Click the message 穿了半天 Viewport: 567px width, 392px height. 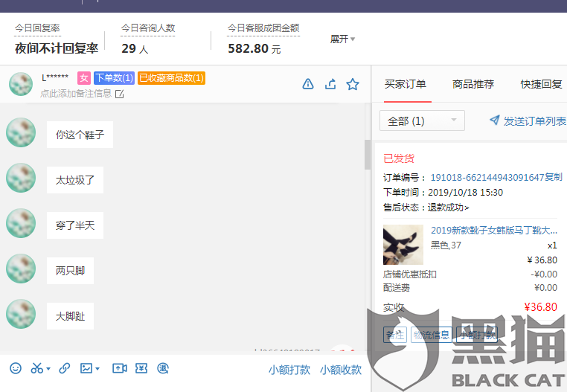coord(75,225)
